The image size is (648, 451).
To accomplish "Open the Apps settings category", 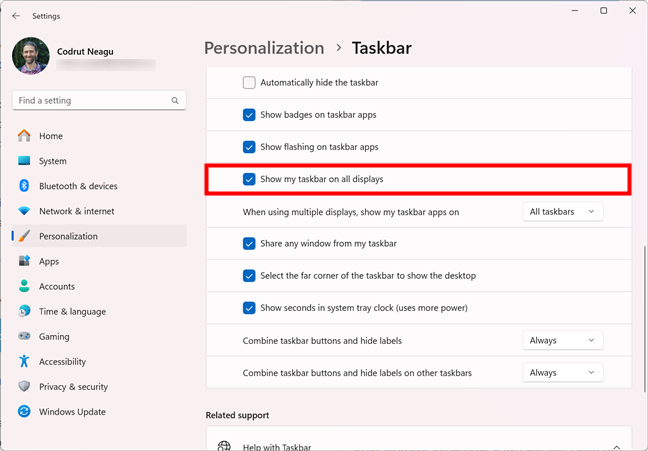I will tap(99, 261).
